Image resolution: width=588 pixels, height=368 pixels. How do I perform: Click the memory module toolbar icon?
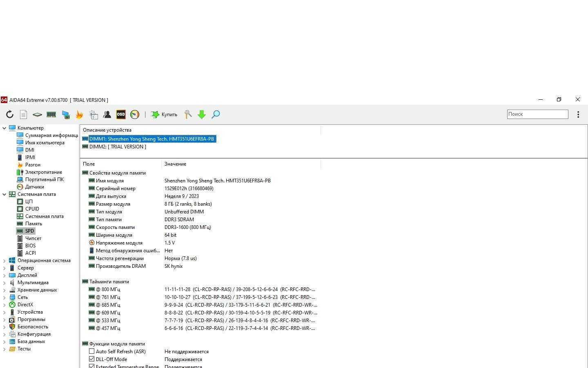[x=51, y=114]
